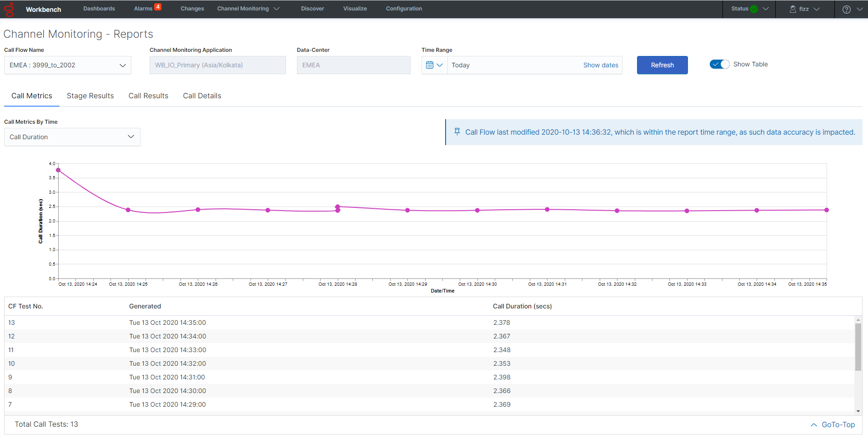The height and width of the screenshot is (439, 868).
Task: Click the alarm count badge showing 4
Action: [156, 6]
